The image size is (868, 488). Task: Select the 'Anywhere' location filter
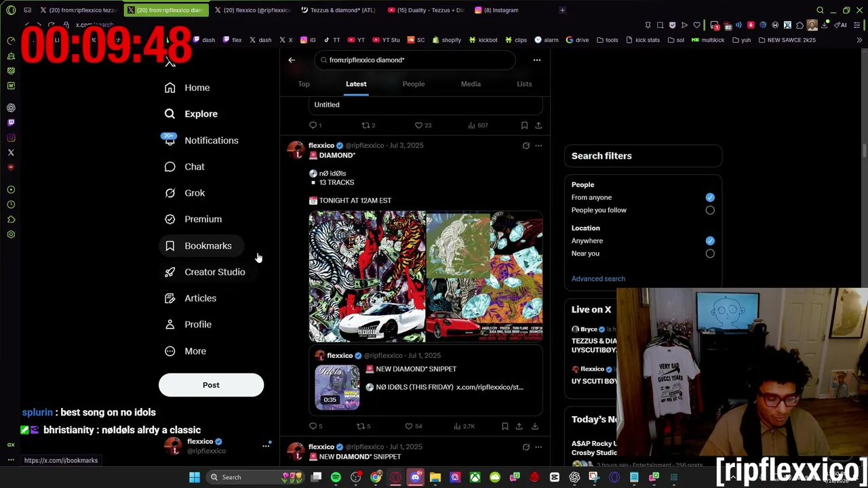[710, 241]
